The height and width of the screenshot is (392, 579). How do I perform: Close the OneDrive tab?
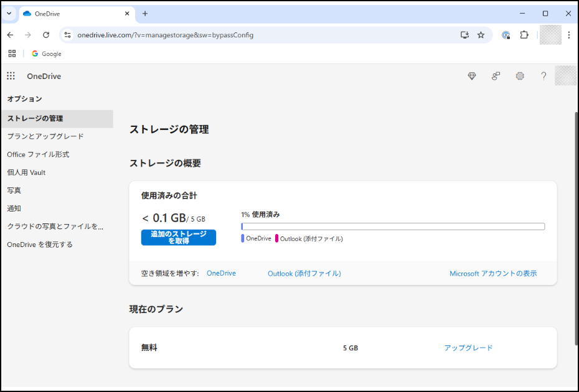(x=127, y=14)
